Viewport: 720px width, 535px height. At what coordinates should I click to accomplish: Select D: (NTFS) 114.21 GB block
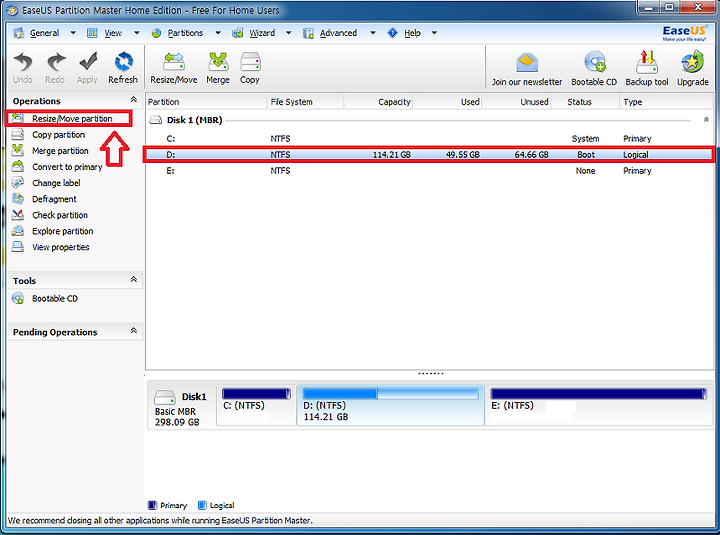tap(391, 405)
